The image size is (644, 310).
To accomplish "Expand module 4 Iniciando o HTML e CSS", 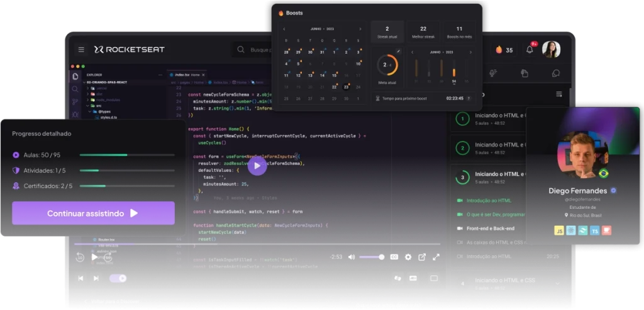I will point(557,284).
